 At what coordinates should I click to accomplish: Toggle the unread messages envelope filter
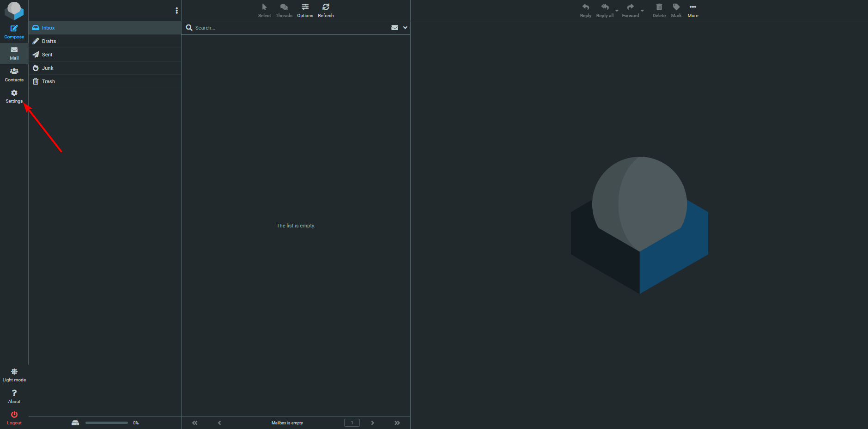(x=395, y=28)
